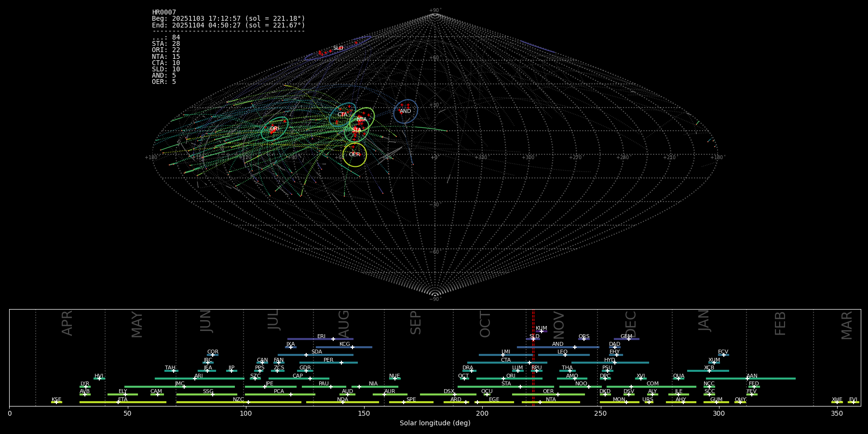
Task: Click the 50 tick on the solar longitude axis
Action: tap(127, 414)
